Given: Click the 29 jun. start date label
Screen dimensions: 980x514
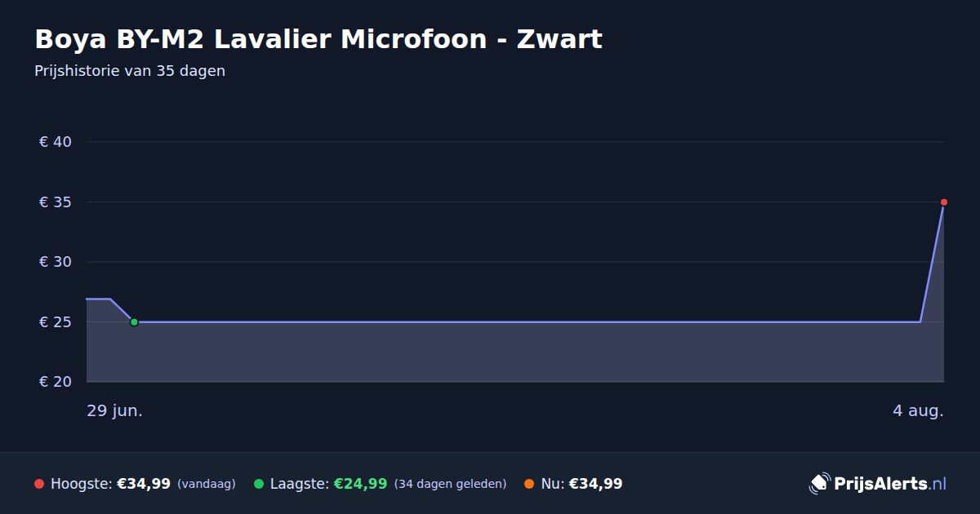Looking at the screenshot, I should (115, 410).
